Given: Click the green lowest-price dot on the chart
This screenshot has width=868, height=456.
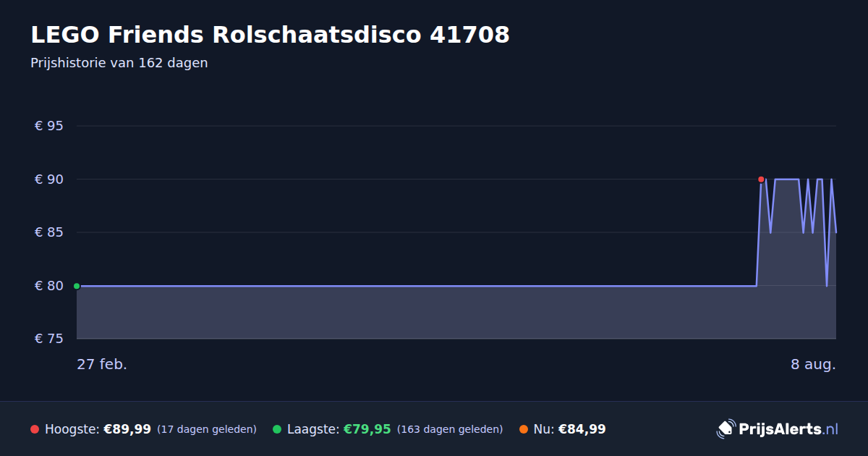Looking at the screenshot, I should point(77,286).
